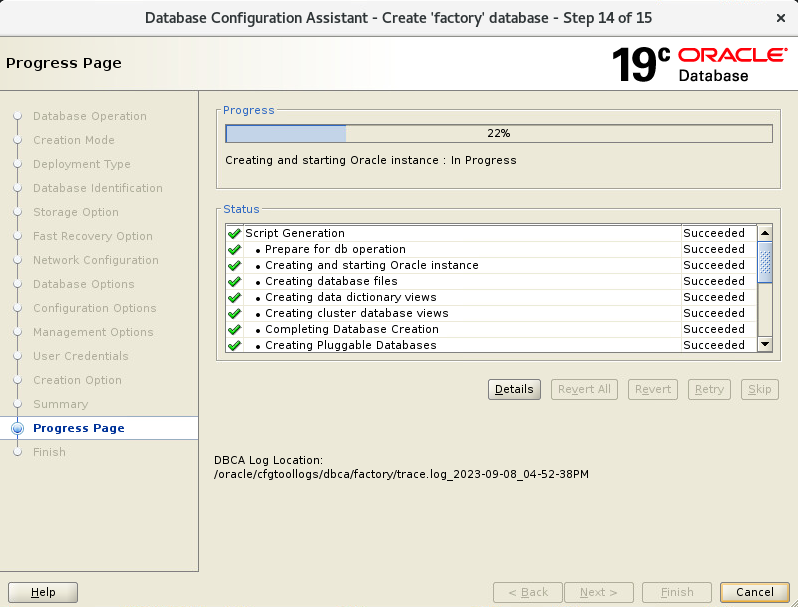Cancel the database creation

point(755,592)
